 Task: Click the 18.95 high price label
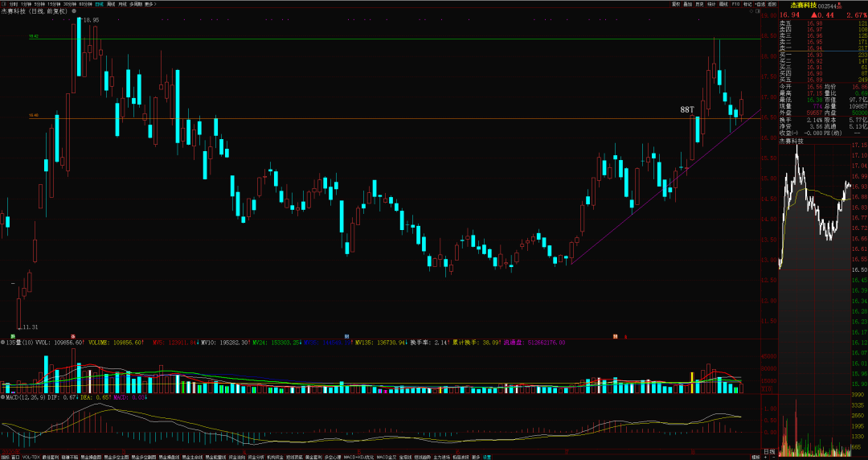click(x=92, y=20)
